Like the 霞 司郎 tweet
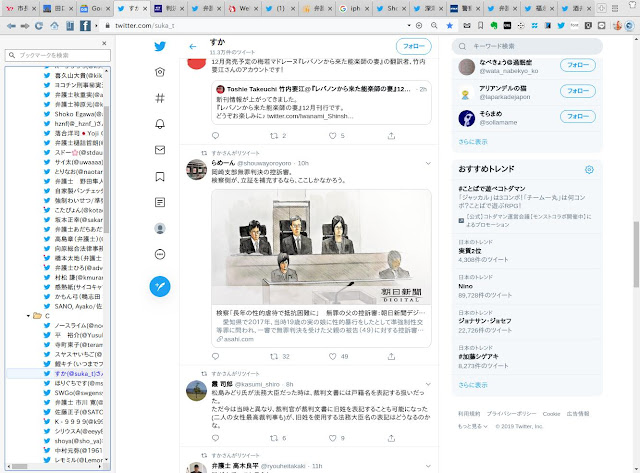The width and height of the screenshot is (640, 473). coord(333,438)
